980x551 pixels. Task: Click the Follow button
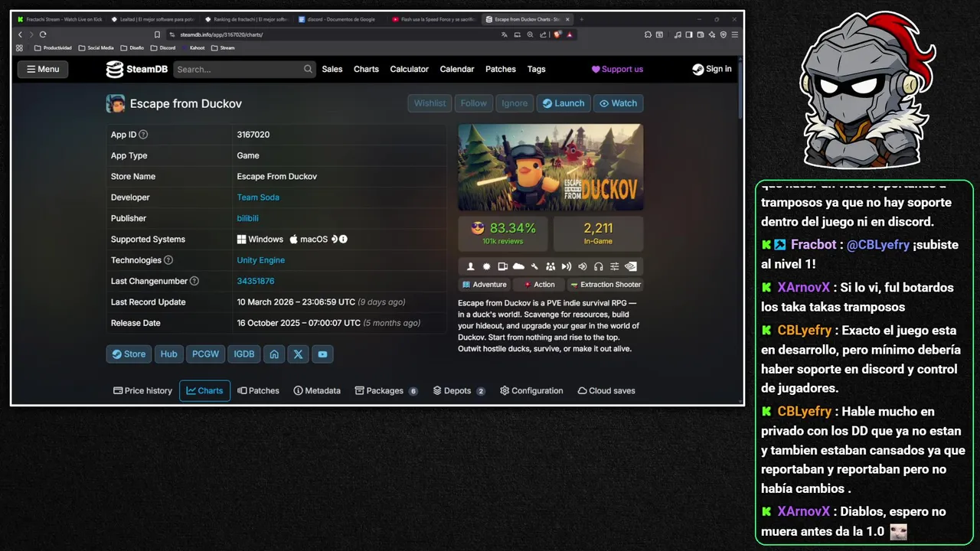473,103
